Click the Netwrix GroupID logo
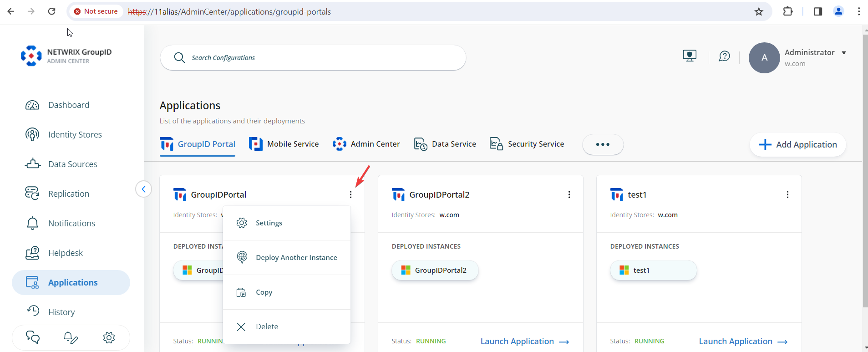 coord(66,56)
